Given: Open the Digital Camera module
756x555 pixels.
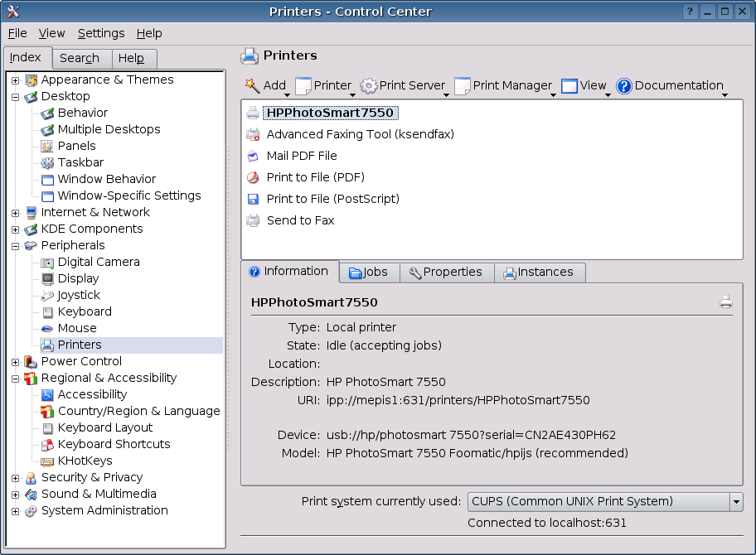Looking at the screenshot, I should click(99, 262).
